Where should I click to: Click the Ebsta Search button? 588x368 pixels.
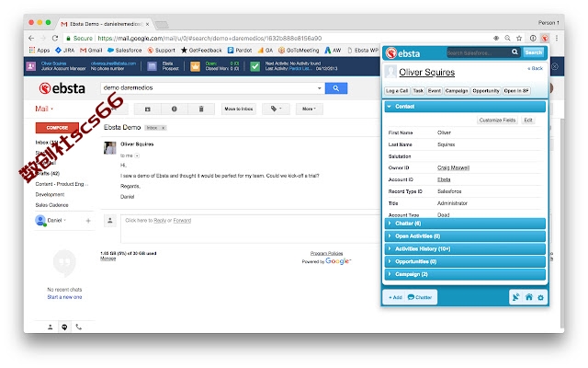[533, 52]
